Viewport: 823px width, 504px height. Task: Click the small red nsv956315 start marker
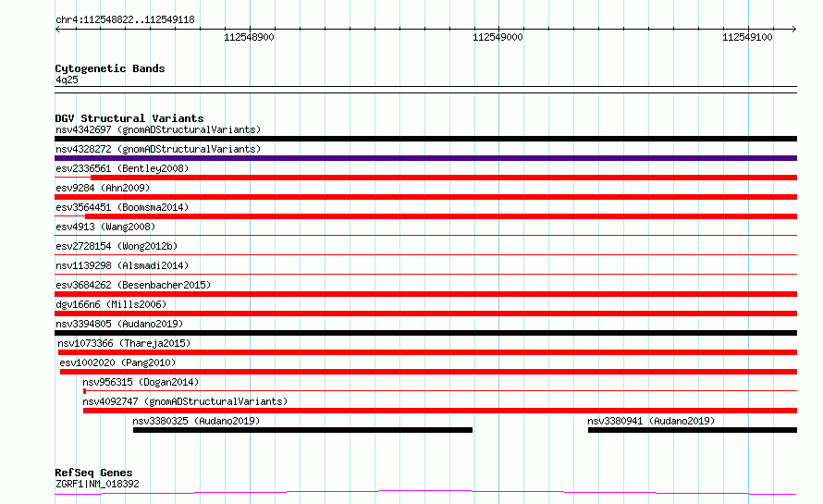84,391
